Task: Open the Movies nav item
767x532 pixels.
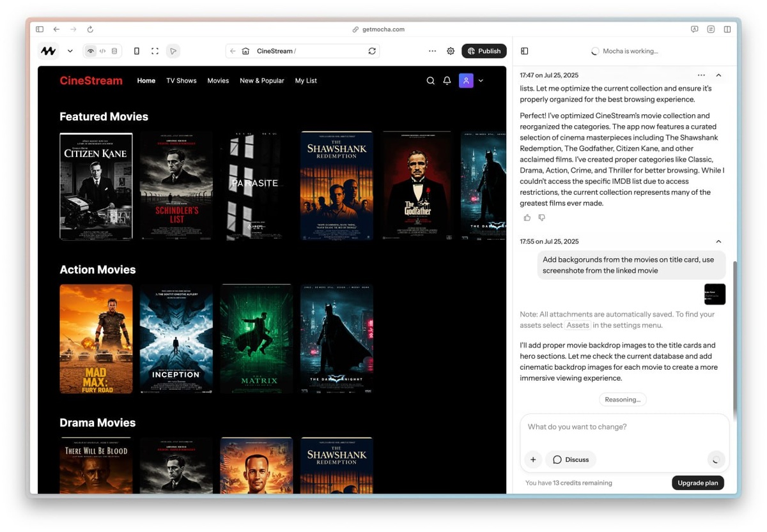Action: [x=218, y=80]
